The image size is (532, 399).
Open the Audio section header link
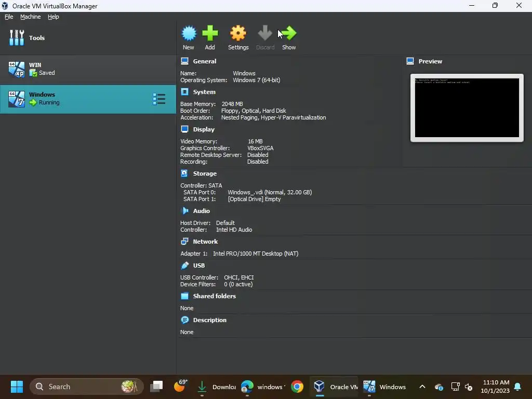202,211
